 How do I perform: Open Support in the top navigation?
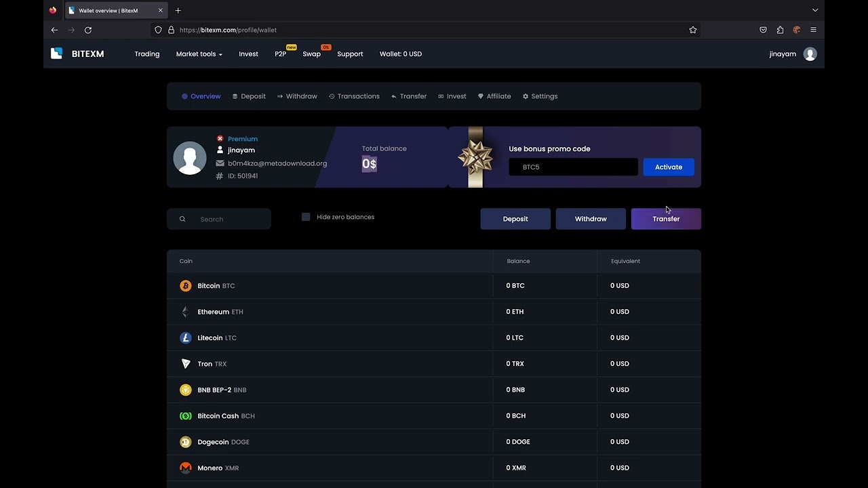350,54
